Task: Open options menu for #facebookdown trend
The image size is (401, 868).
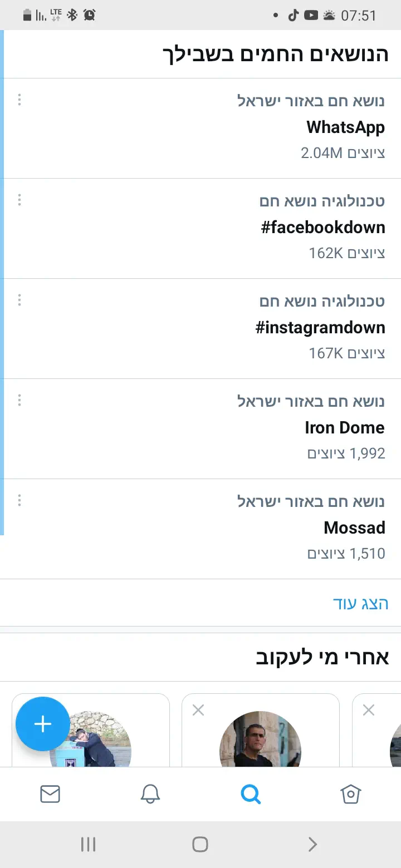Action: 19,200
